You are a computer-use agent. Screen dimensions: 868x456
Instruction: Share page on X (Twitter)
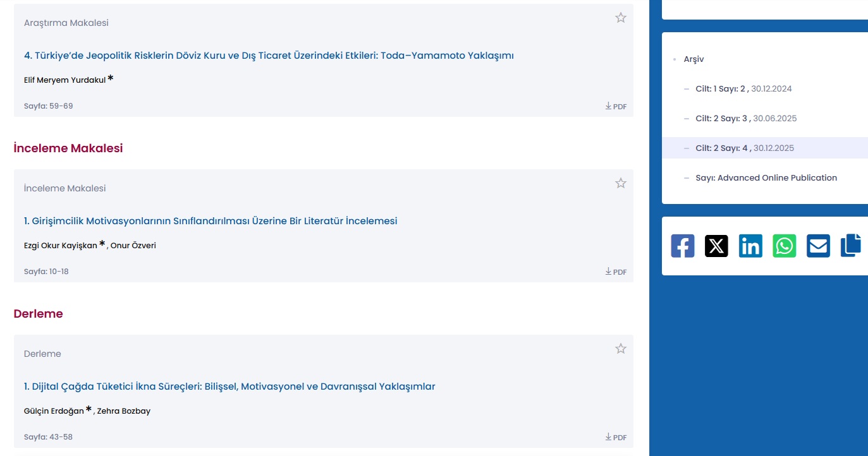(x=716, y=246)
